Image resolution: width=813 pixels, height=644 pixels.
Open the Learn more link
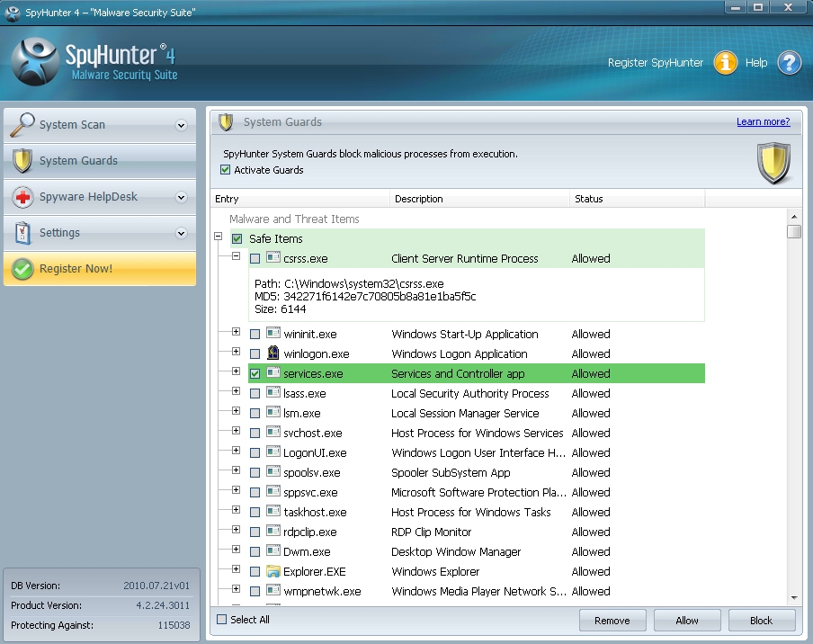pyautogui.click(x=763, y=122)
